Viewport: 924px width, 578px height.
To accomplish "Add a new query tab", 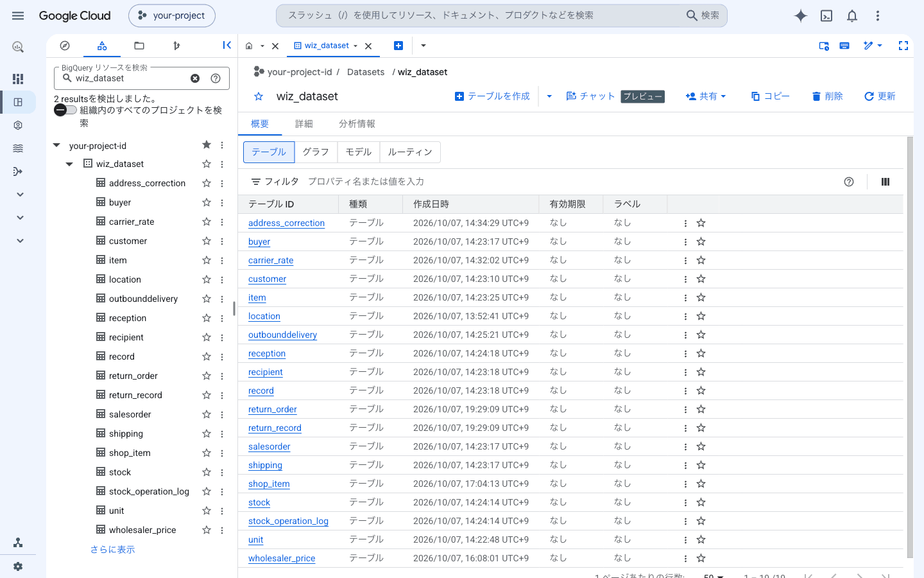I will (x=398, y=46).
